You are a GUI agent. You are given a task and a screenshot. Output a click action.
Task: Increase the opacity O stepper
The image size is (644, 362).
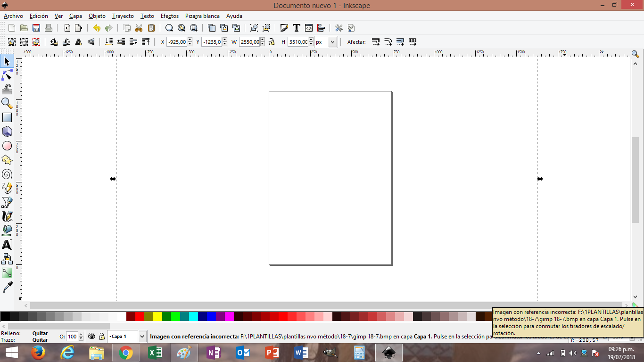click(x=81, y=335)
